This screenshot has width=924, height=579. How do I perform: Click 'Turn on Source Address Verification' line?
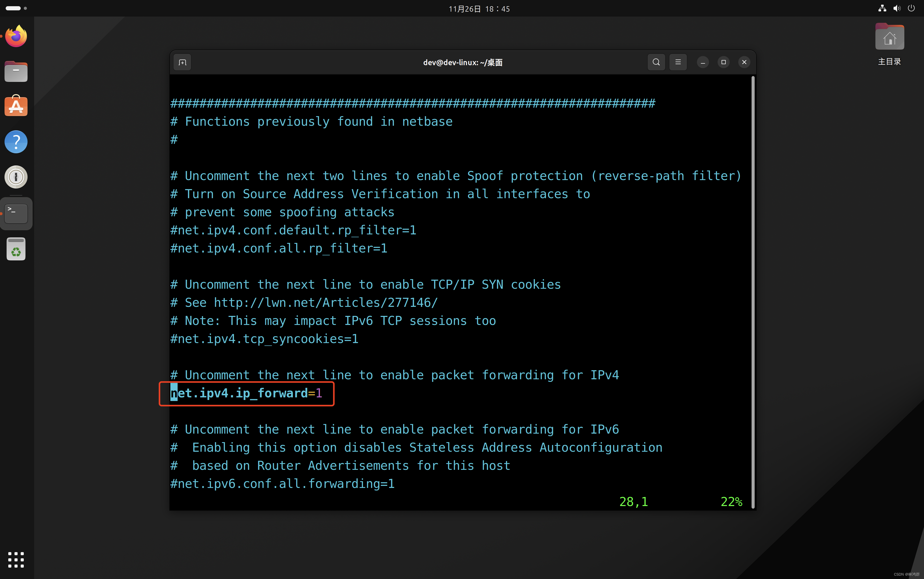(380, 194)
